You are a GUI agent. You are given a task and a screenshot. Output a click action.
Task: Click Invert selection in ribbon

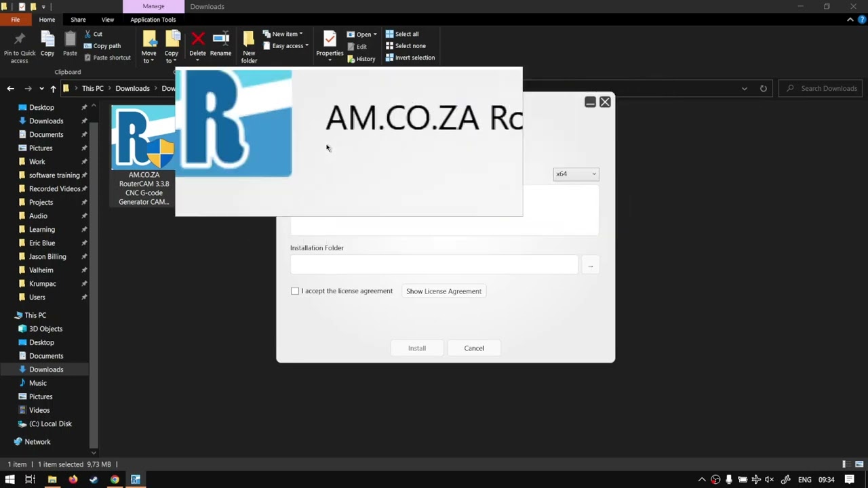[x=410, y=58]
